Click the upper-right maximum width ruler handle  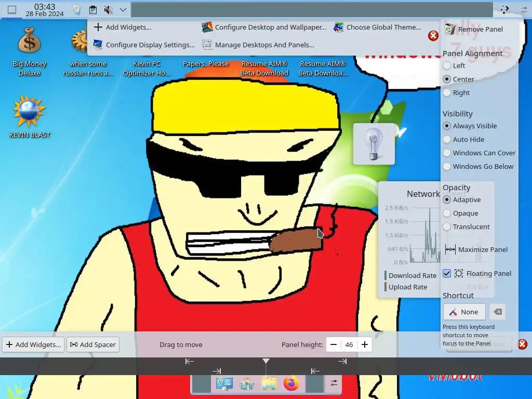coord(342,362)
